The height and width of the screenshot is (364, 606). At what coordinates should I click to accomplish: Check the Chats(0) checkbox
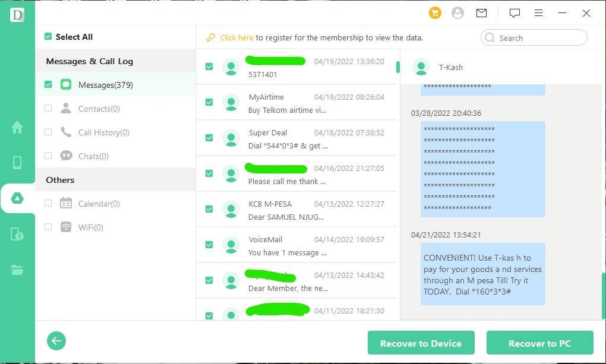pos(48,156)
